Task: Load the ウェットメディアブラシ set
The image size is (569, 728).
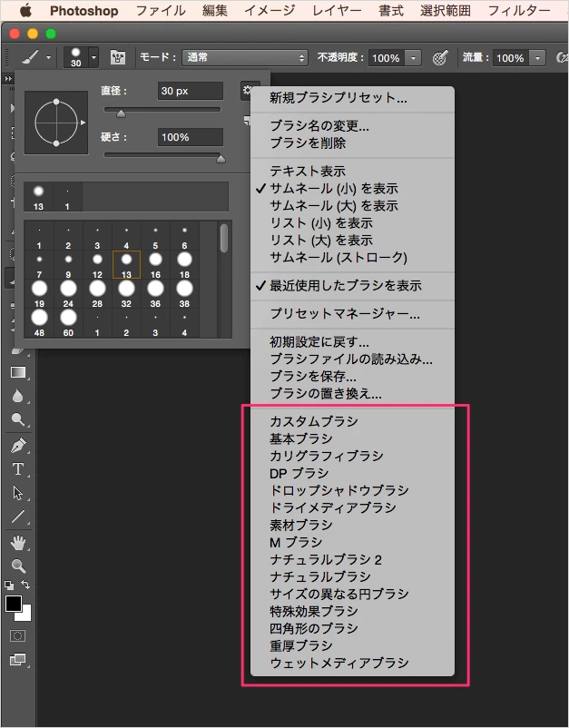Action: pos(339,663)
